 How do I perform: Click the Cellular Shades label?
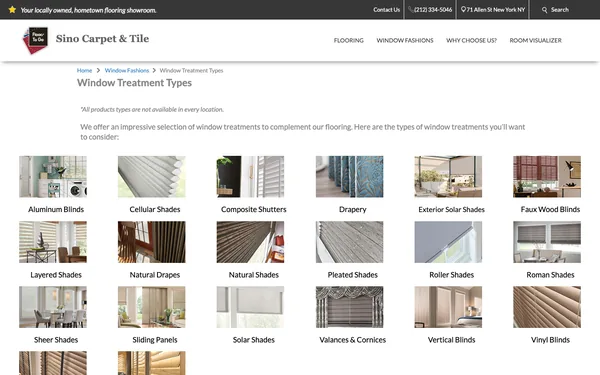[155, 209]
